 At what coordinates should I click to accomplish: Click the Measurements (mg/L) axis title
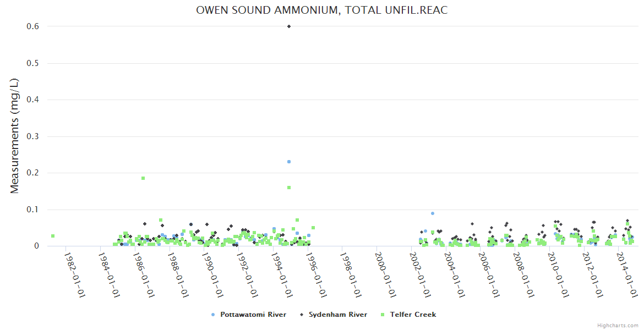tap(15, 136)
